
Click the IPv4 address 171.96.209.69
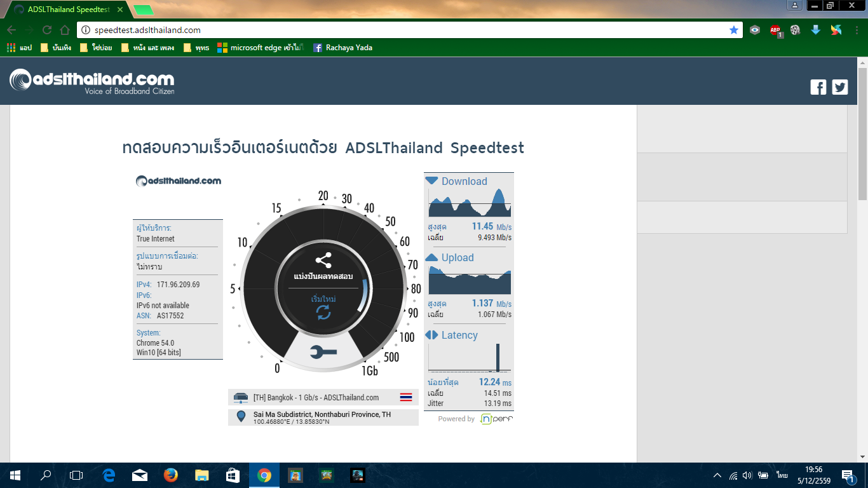click(179, 285)
